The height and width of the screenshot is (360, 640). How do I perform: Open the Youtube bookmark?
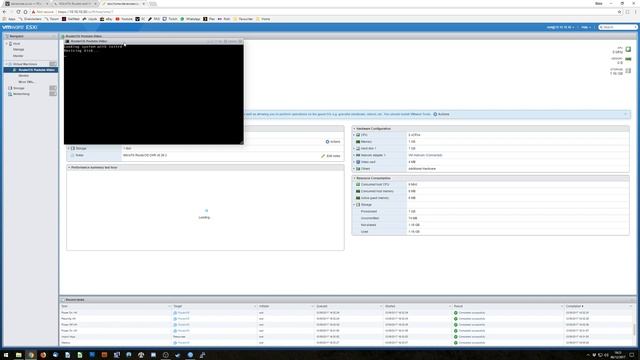[124, 19]
